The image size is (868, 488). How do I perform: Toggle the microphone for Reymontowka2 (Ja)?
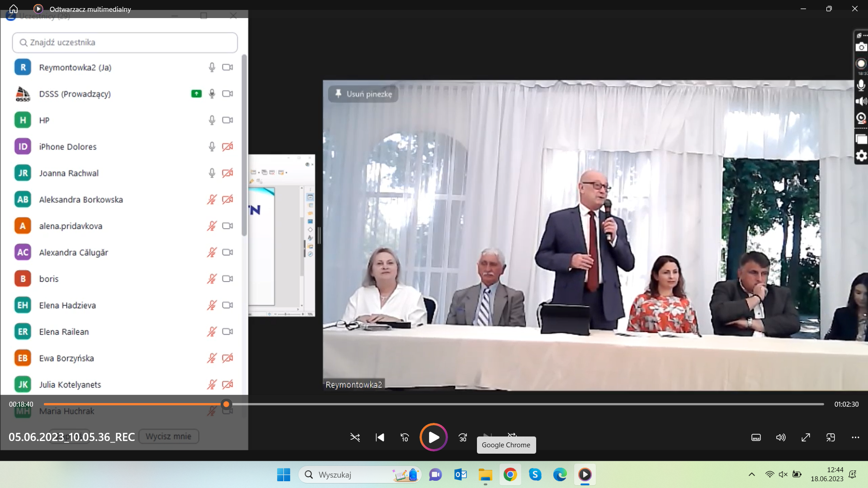click(x=212, y=67)
